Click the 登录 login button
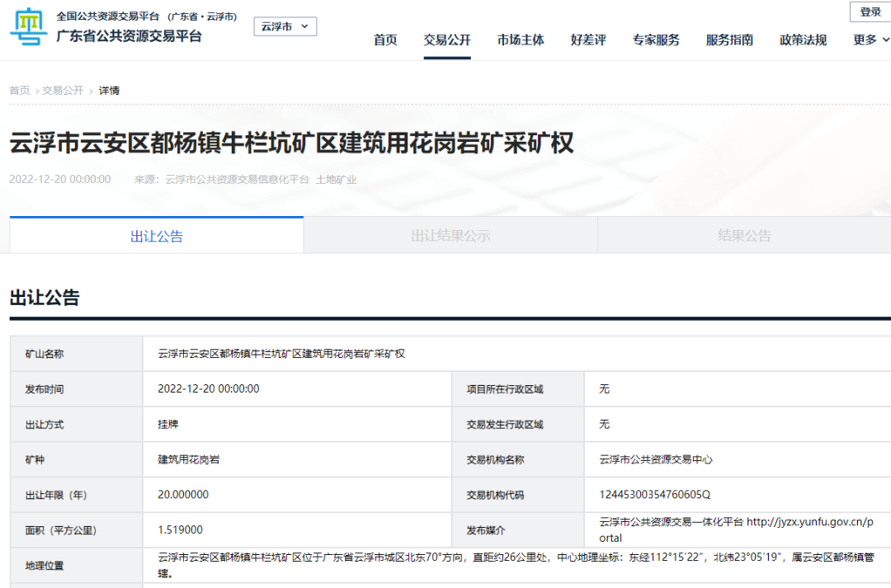This screenshot has height=588, width=891. (870, 12)
